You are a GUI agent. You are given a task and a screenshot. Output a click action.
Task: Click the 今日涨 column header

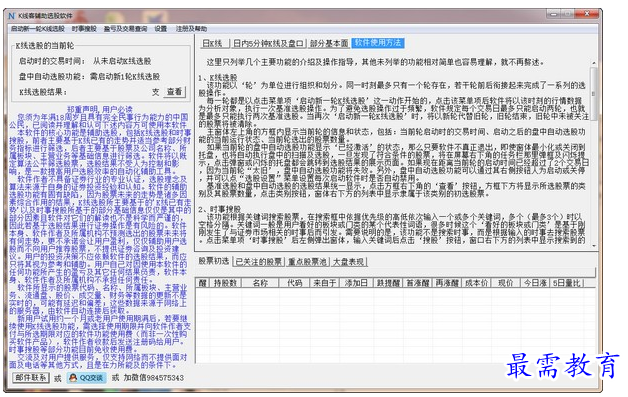coord(535,283)
